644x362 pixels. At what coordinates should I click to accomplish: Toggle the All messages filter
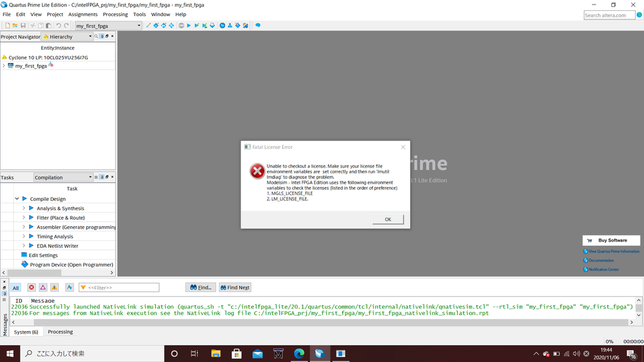pyautogui.click(x=15, y=288)
